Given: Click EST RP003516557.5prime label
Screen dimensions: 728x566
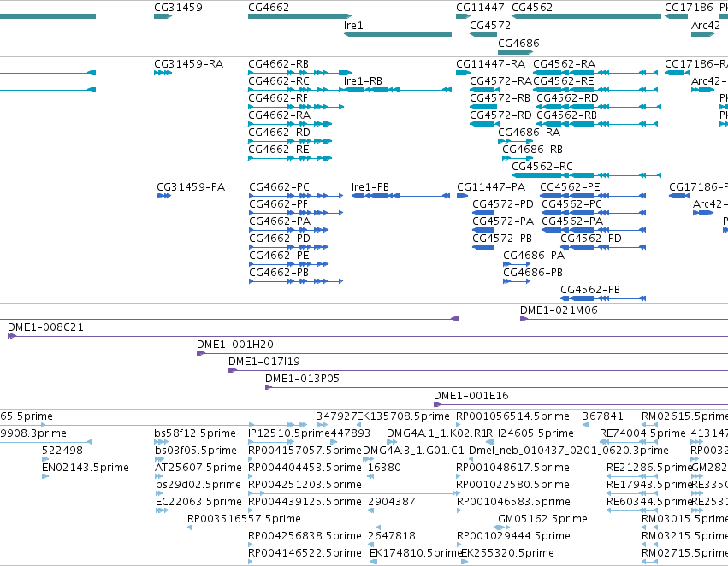Looking at the screenshot, I should [x=244, y=519].
